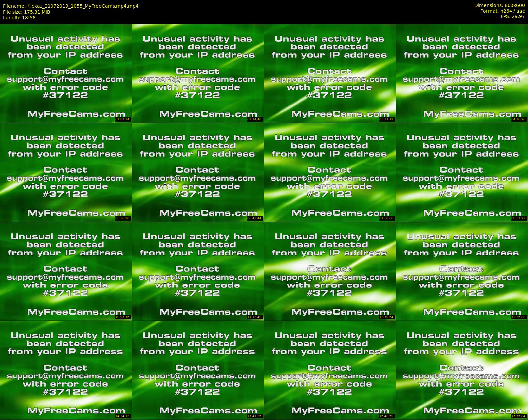Screen dimensions: 528x420
Task: Select the frame timestamped 07:50.68
Action: pos(330,172)
